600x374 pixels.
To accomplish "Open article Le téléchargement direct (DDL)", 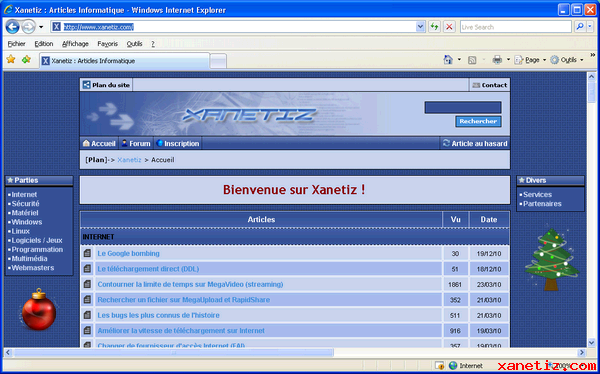I will click(148, 269).
